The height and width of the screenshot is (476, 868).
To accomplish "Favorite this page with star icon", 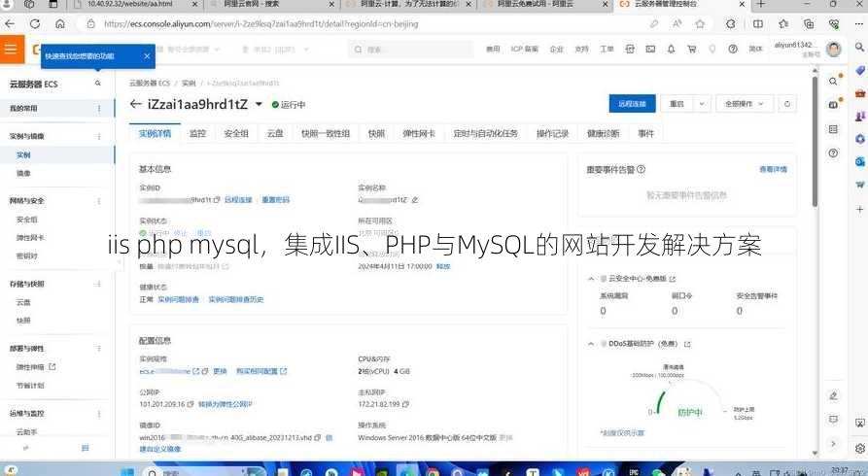I will 700,23.
